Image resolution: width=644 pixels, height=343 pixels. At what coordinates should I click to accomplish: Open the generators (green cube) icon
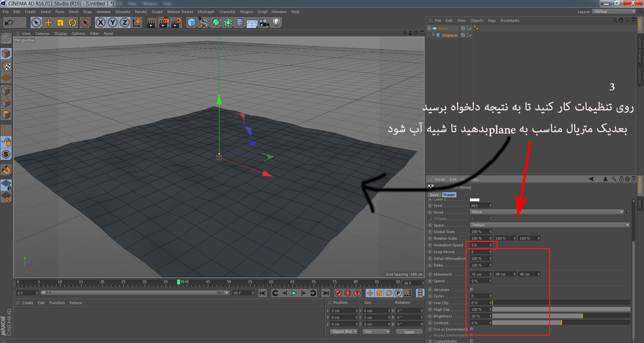point(216,23)
